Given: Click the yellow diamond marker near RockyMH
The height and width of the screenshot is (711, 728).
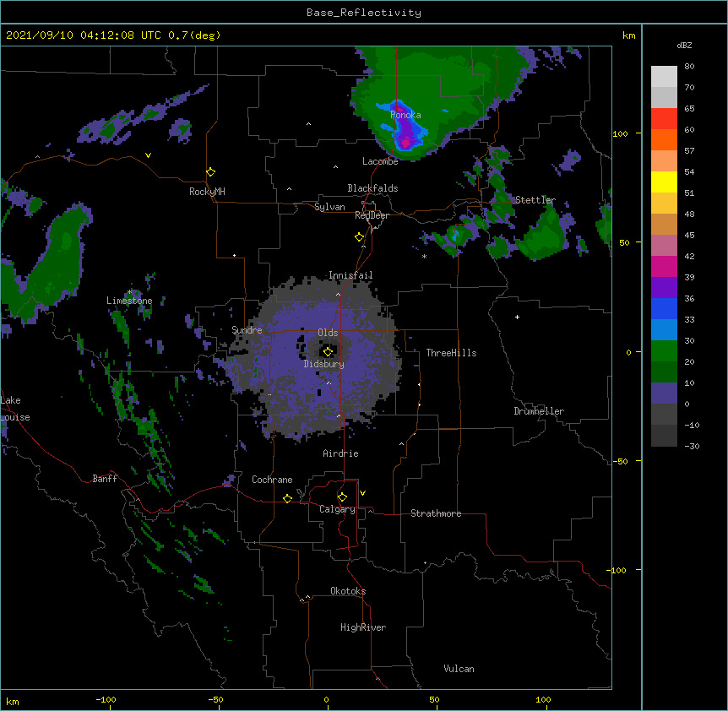Looking at the screenshot, I should [211, 171].
